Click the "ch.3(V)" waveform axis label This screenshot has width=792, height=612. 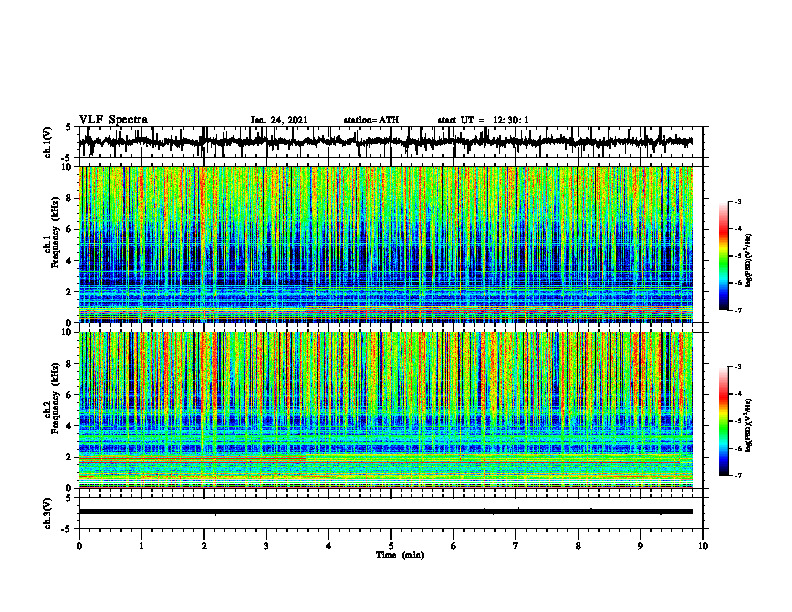coord(48,513)
